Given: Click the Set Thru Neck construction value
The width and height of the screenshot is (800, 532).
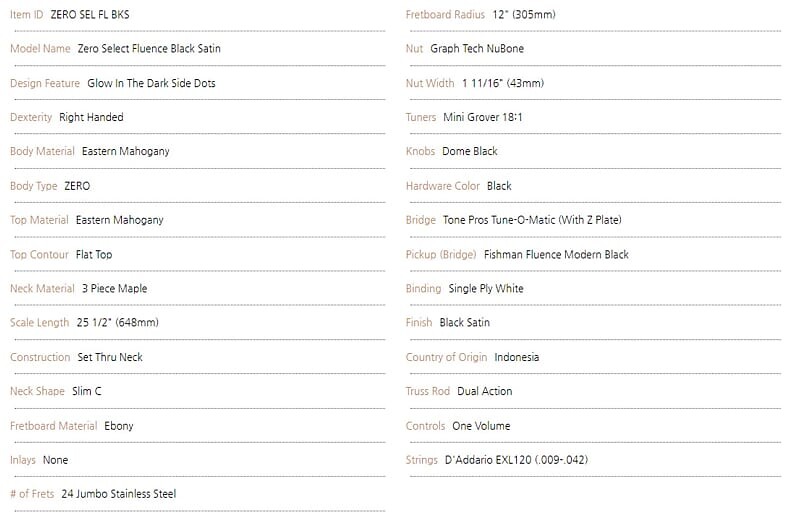Looking at the screenshot, I should (110, 357).
